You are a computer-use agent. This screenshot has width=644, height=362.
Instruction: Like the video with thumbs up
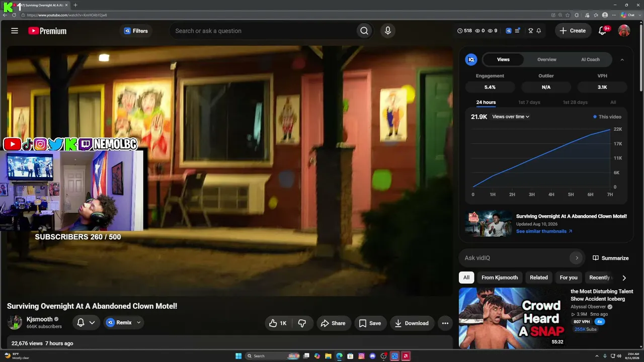[277, 323]
